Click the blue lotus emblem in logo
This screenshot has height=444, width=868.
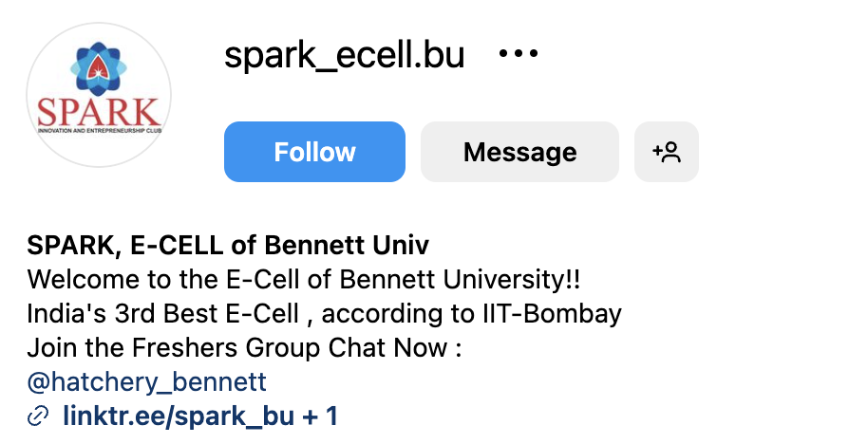pos(99,69)
